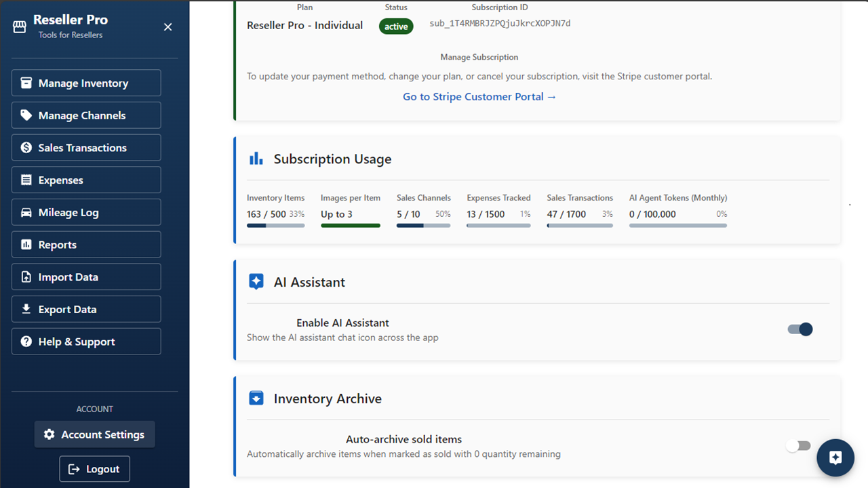
Task: Click the Reseller Pro - Individual plan name
Action: pyautogui.click(x=305, y=26)
